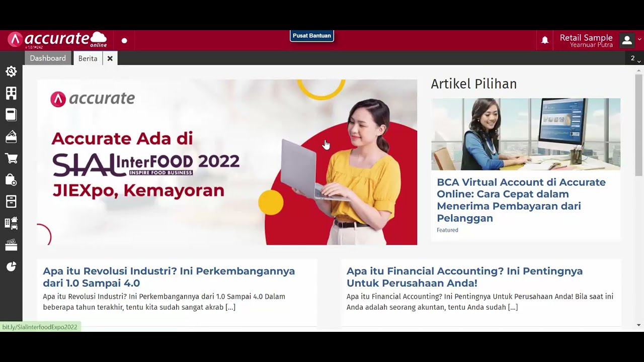Open the Sales shopping cart icon

click(x=11, y=158)
